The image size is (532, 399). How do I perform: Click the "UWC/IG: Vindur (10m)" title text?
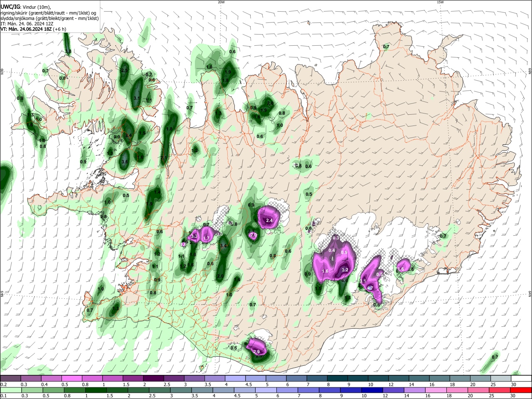tap(25, 7)
